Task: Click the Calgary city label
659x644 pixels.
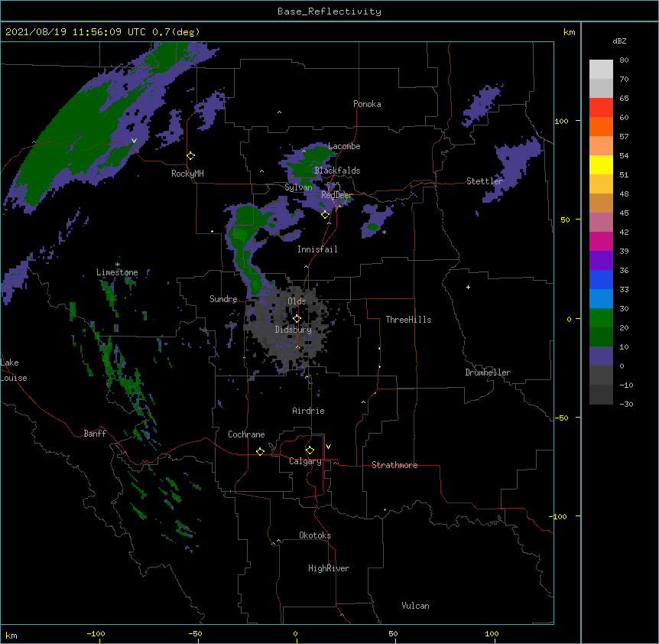Action: [305, 461]
